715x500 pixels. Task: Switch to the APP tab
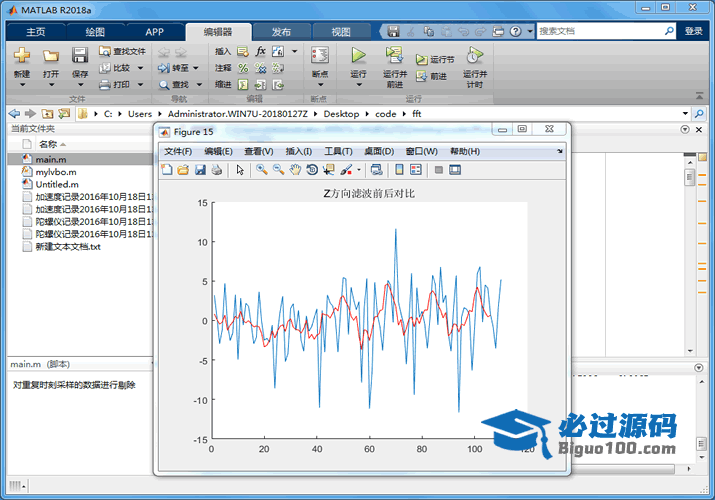[155, 32]
